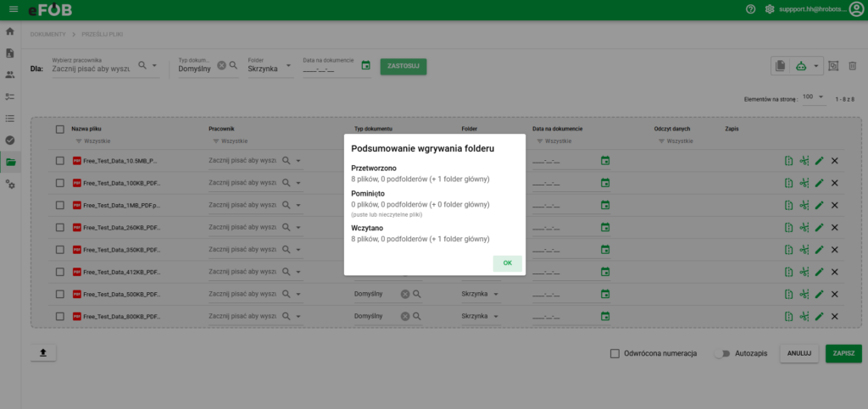
Task: Click the Data na dokumencie top date field
Action: (329, 69)
